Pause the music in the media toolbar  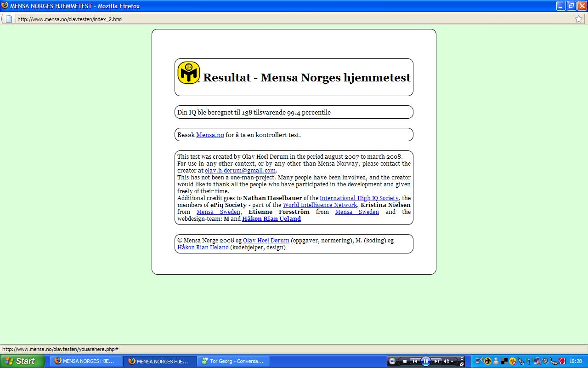point(426,361)
